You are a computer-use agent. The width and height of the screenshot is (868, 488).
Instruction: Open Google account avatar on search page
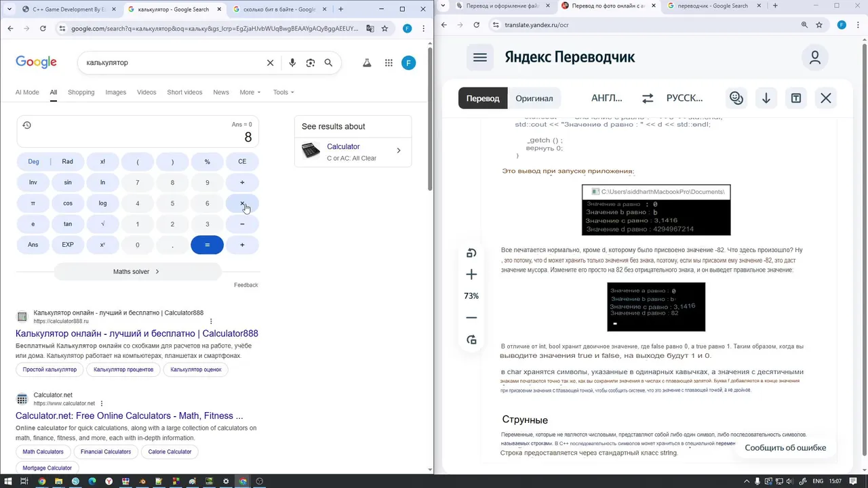(408, 62)
